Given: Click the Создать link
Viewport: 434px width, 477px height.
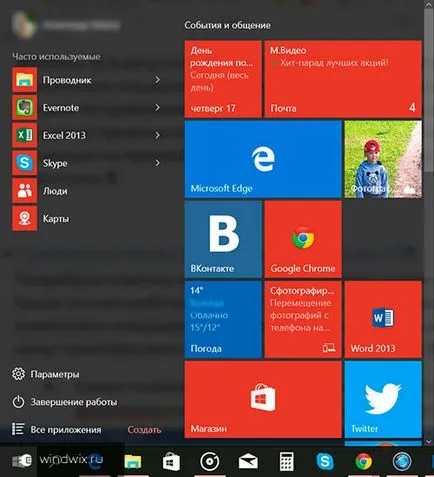Looking at the screenshot, I should [144, 430].
